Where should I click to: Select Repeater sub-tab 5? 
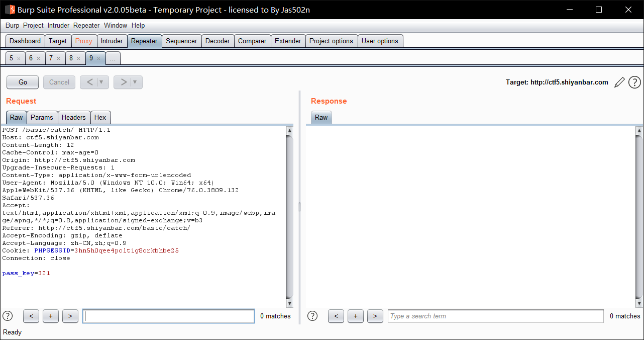click(12, 58)
